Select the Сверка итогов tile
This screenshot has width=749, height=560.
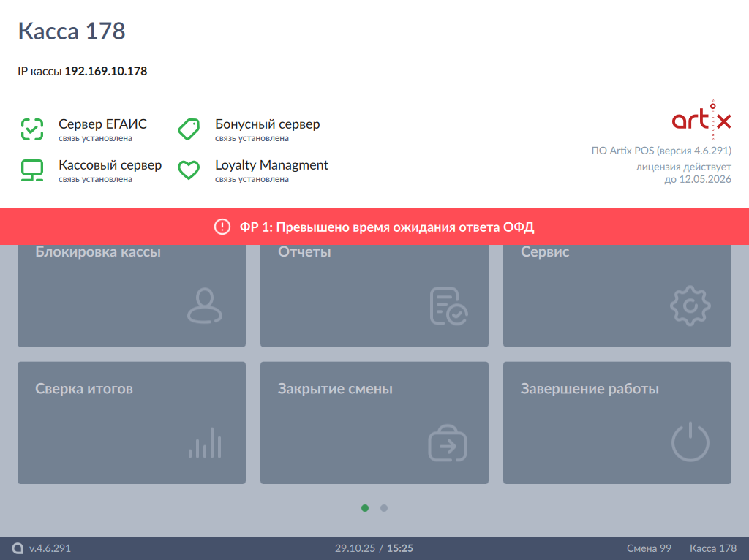132,423
